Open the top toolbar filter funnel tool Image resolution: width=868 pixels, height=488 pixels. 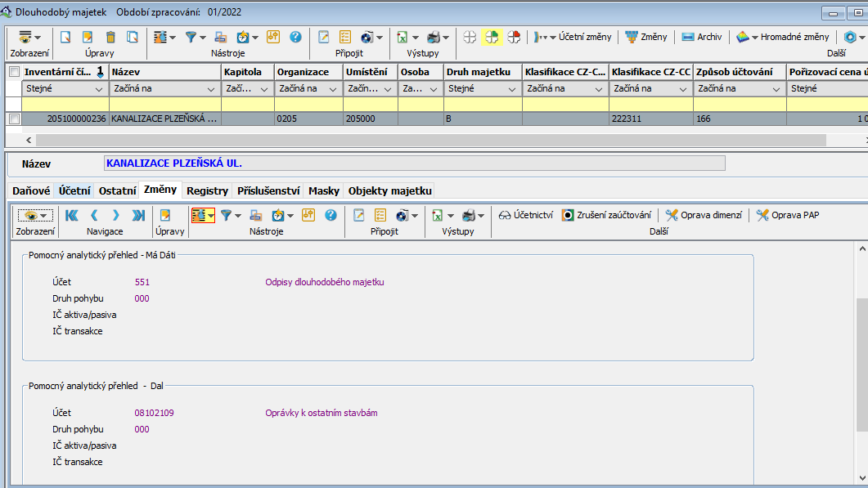tap(191, 37)
